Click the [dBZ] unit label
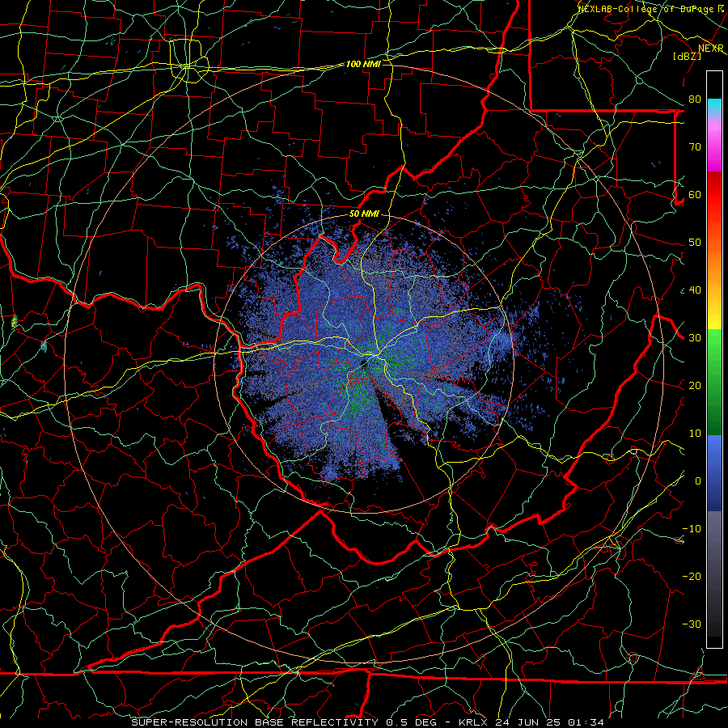Viewport: 728px width, 728px height. point(687,56)
